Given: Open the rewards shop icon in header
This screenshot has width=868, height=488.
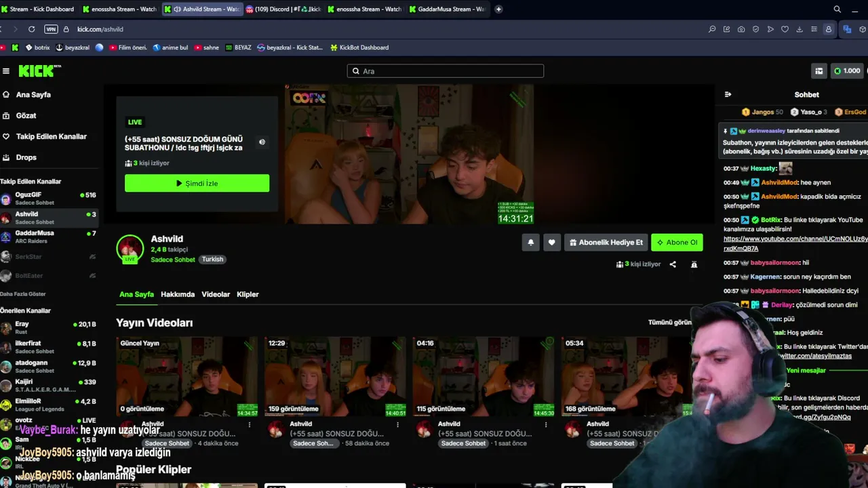Looking at the screenshot, I should coord(819,71).
